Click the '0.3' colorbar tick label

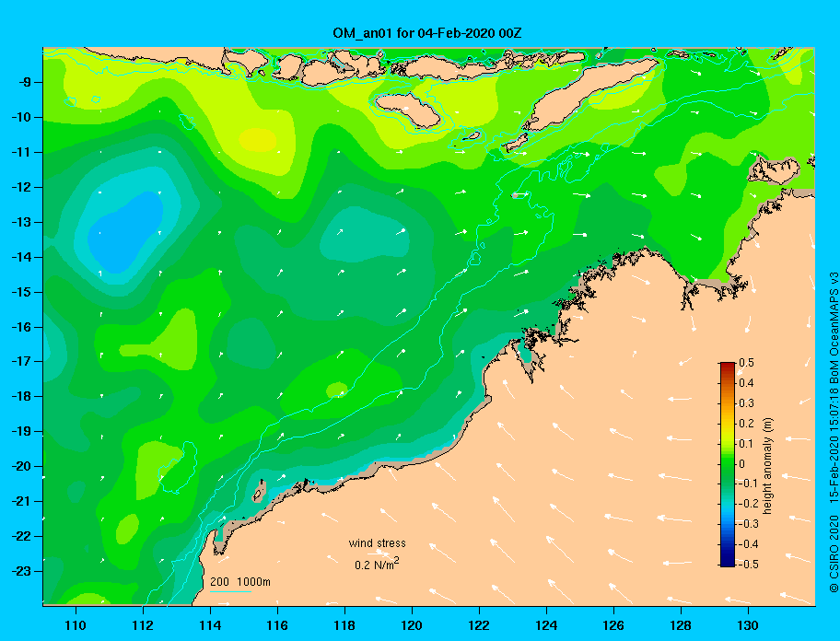coord(746,403)
